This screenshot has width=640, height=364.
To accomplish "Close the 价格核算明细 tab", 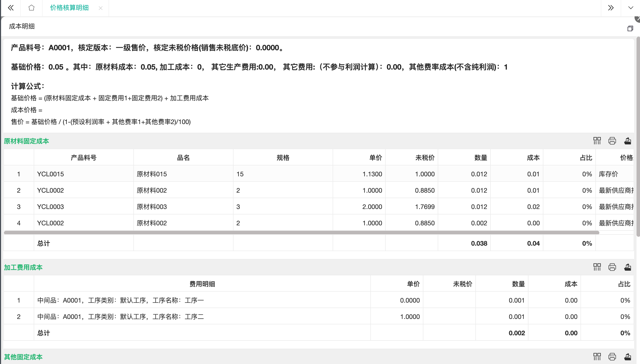I will point(101,8).
